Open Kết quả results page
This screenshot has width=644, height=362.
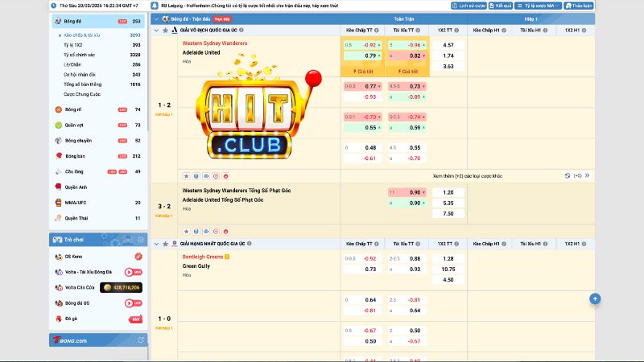click(x=500, y=6)
